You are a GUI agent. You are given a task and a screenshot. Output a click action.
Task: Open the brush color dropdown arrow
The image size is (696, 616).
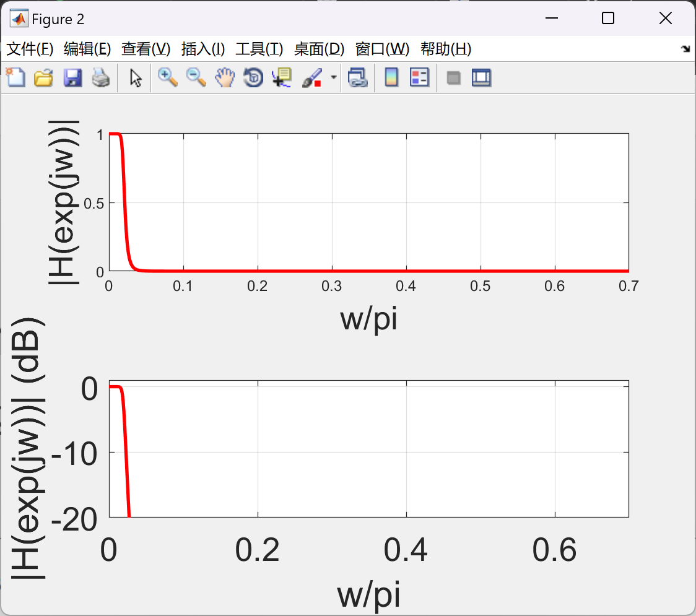pyautogui.click(x=333, y=77)
